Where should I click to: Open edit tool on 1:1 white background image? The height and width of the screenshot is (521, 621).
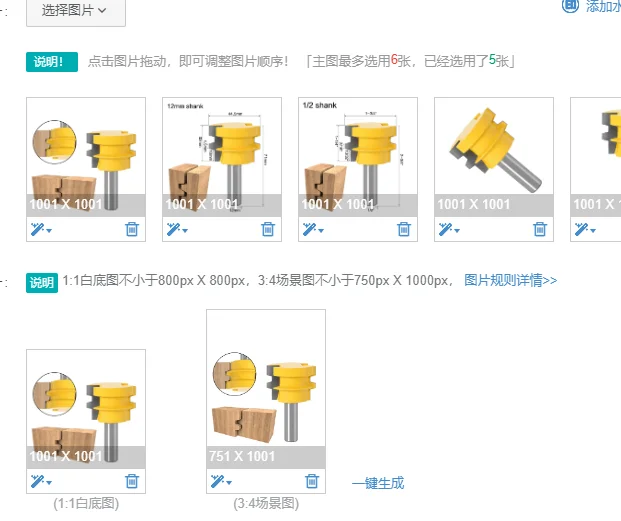(41, 481)
